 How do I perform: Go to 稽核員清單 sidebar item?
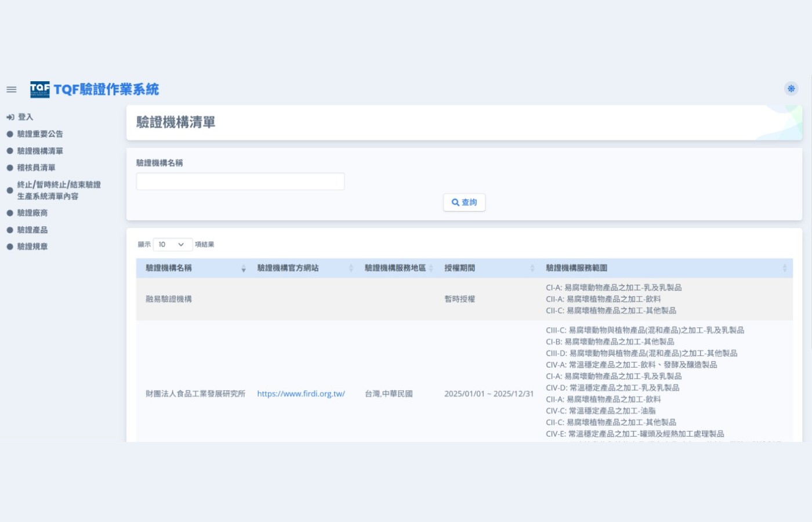point(37,168)
